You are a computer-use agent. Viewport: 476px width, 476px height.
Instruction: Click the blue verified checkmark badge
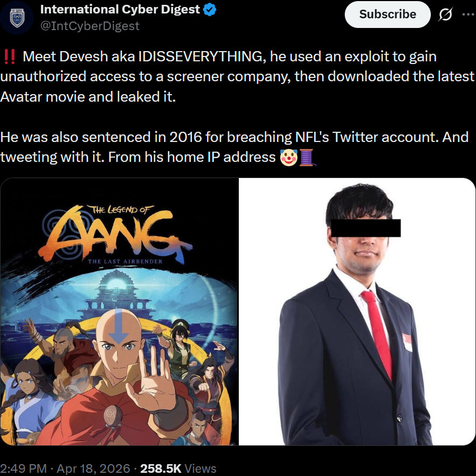[x=209, y=10]
